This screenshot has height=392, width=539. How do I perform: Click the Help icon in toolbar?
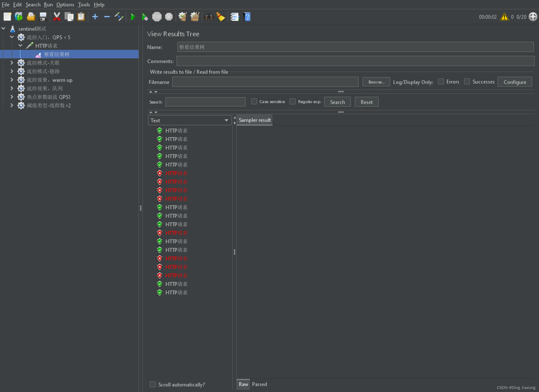coord(247,17)
